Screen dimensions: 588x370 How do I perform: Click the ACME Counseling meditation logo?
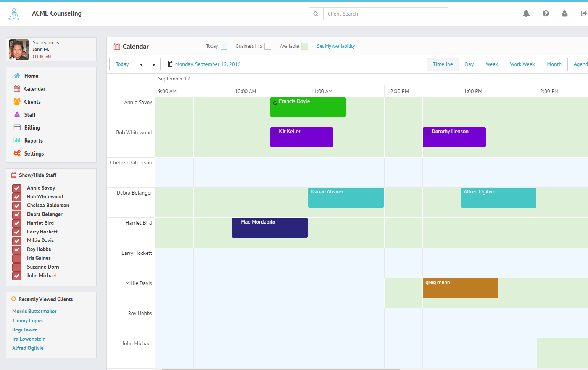click(x=14, y=14)
